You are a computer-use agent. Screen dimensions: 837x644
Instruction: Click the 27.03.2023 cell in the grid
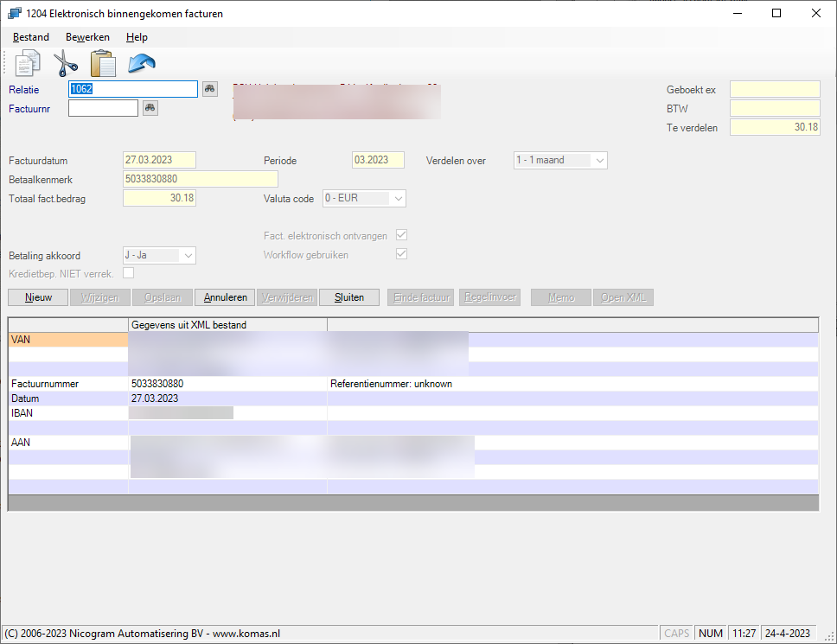(x=227, y=399)
